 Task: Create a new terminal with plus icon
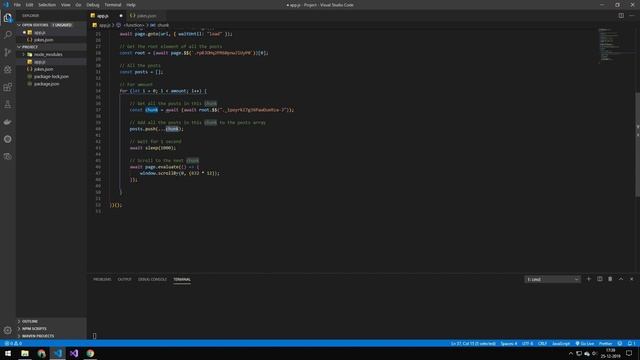(589, 279)
